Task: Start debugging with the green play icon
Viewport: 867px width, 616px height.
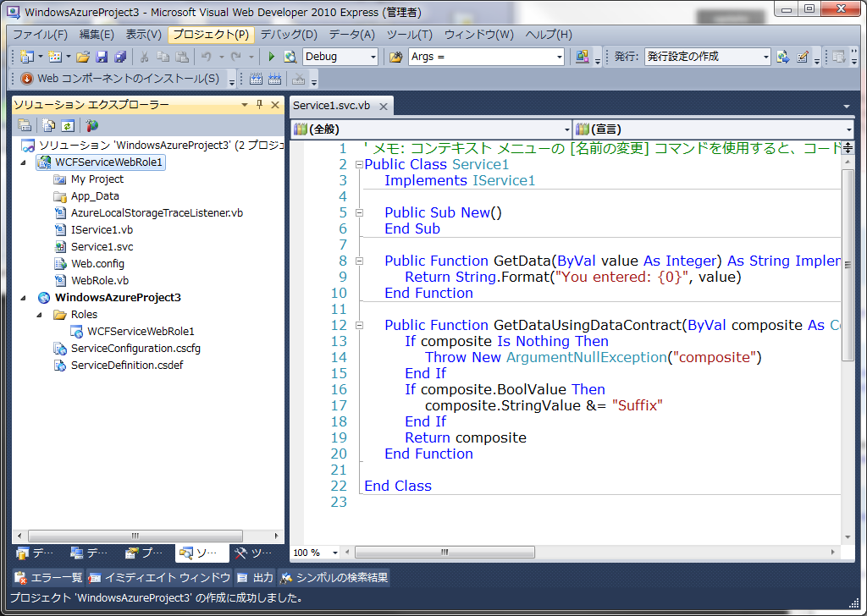Action: [272, 57]
